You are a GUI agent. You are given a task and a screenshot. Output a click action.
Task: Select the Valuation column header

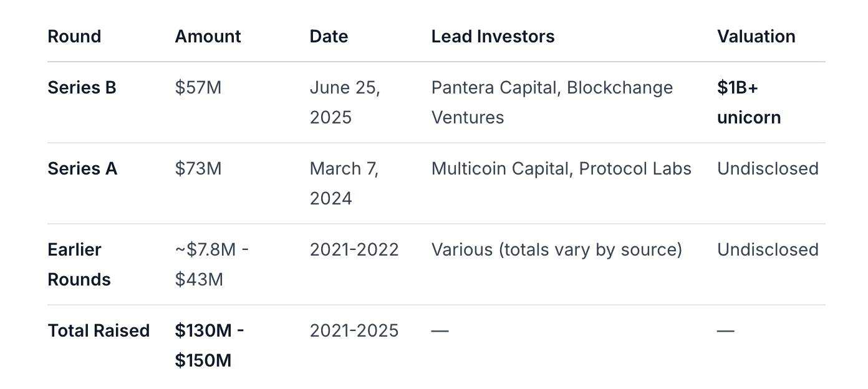[756, 37]
